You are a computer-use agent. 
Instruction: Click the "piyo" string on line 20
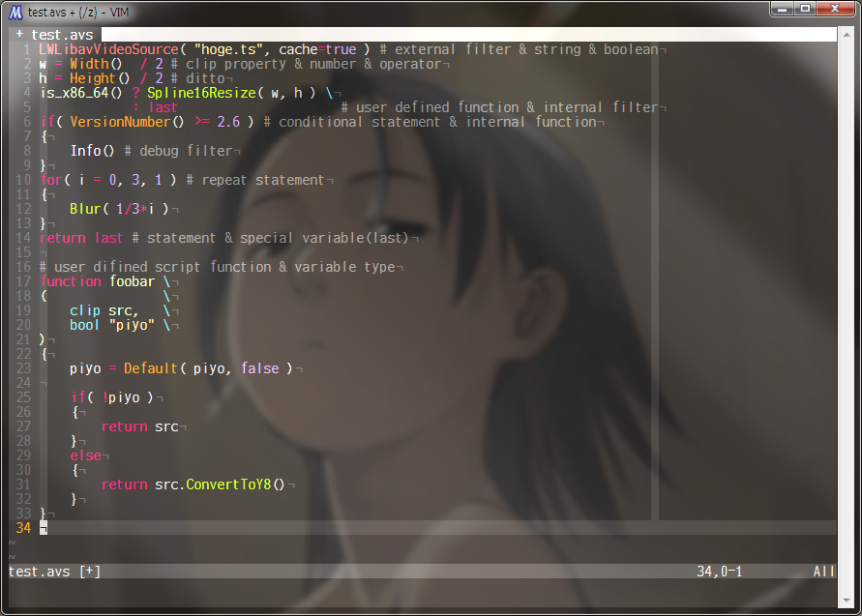[x=132, y=325]
